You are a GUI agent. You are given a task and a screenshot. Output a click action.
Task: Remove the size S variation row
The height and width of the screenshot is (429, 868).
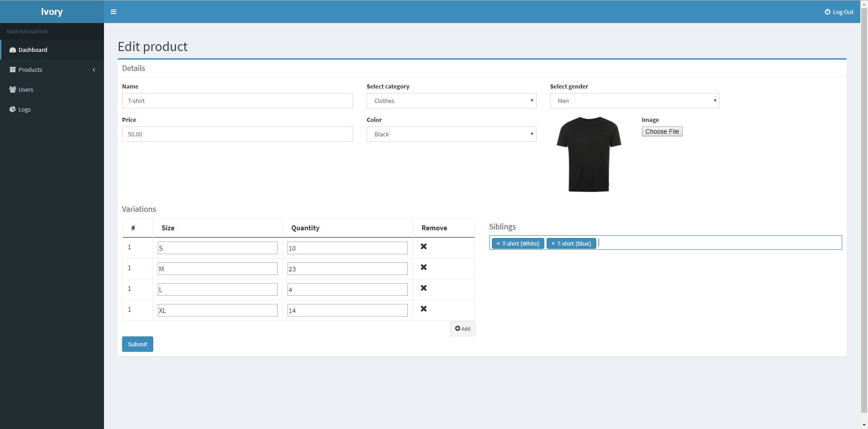[424, 247]
